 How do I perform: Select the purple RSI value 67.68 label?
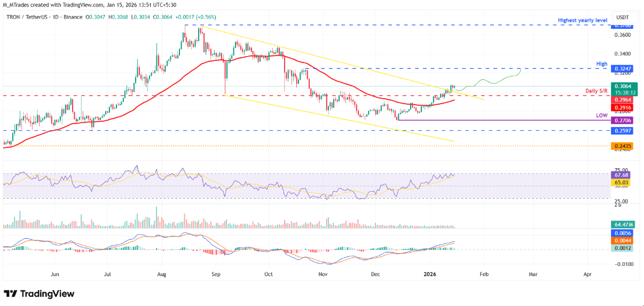(622, 175)
